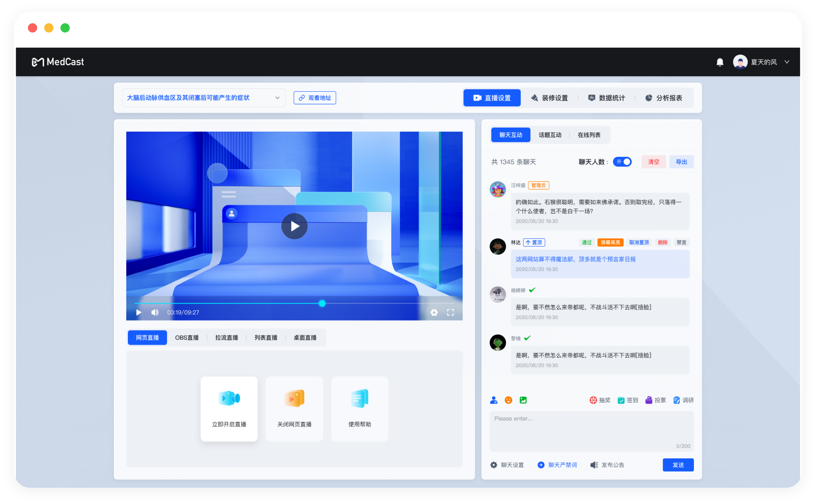Viewport: 816px width, 504px height.
Task: Enter fullscreen video mode
Action: pyautogui.click(x=450, y=312)
